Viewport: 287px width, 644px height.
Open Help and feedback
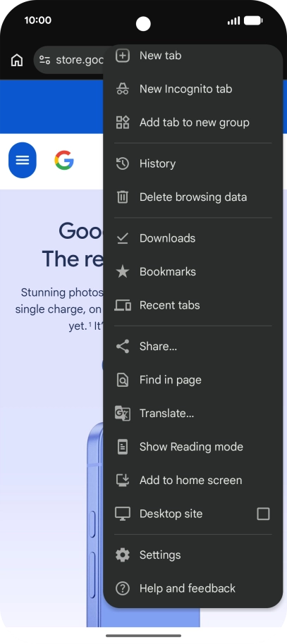pos(193,588)
